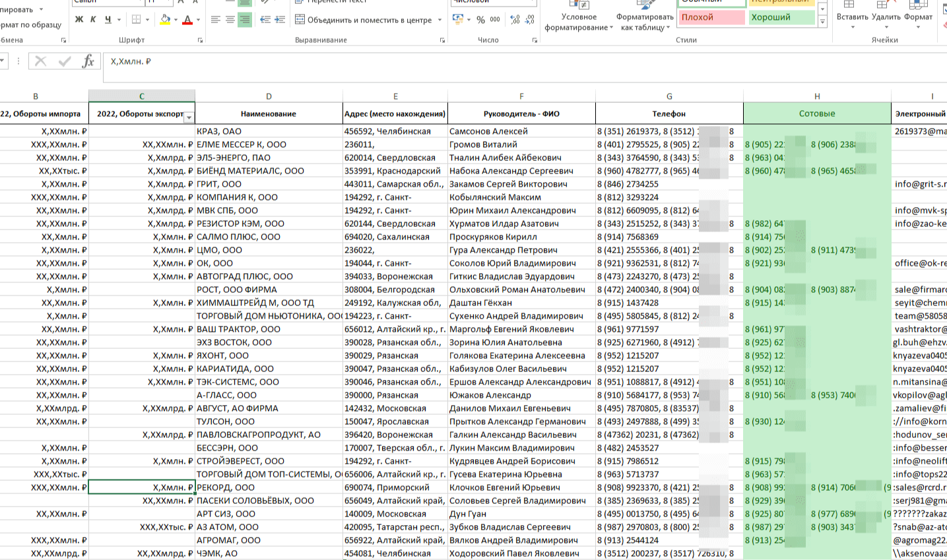Screen dimensions: 947x560
Task: Select cell 'ЧЭМК, АО'
Action: 269,553
